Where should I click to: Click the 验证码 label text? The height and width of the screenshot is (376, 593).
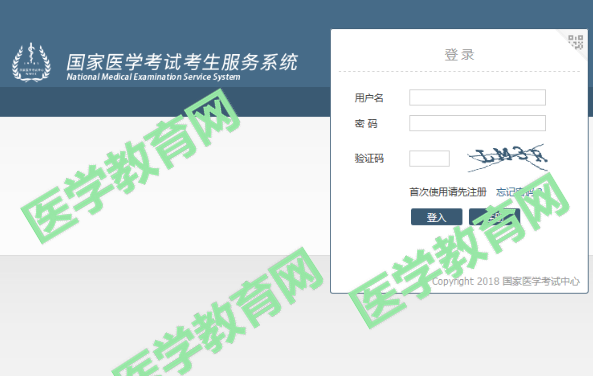click(x=369, y=158)
